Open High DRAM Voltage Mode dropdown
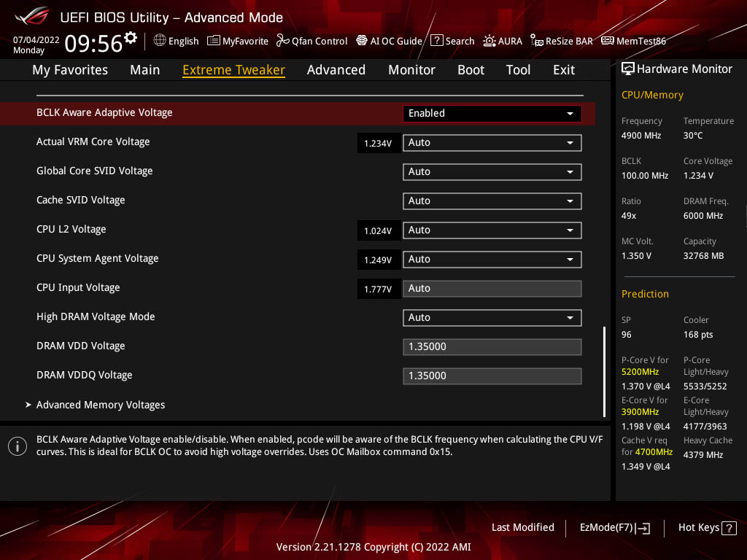Image resolution: width=747 pixels, height=560 pixels. (x=492, y=318)
